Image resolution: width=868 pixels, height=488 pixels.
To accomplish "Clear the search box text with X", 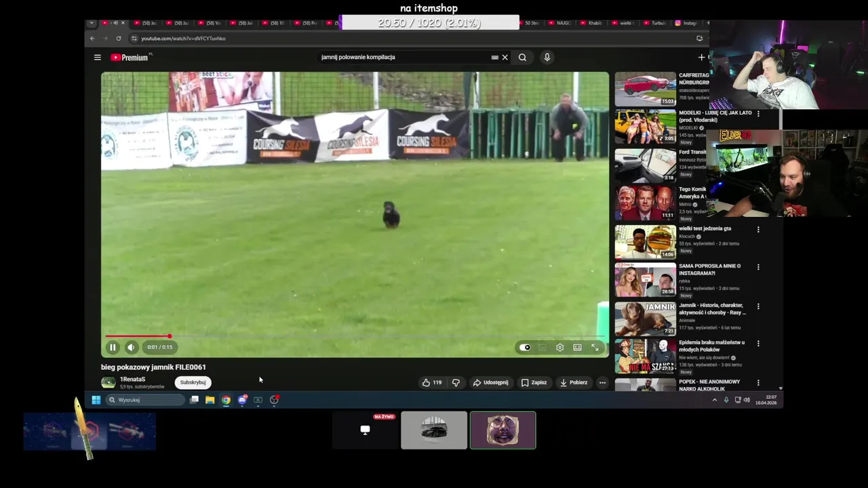I will (x=505, y=58).
